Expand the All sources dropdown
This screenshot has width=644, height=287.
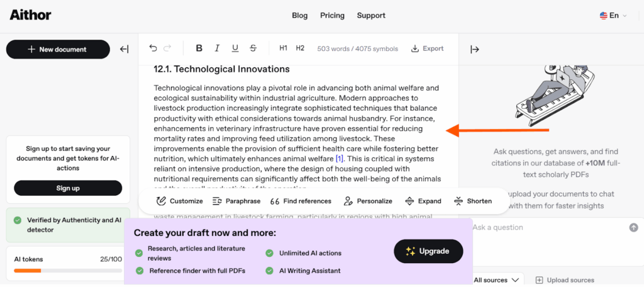496,280
